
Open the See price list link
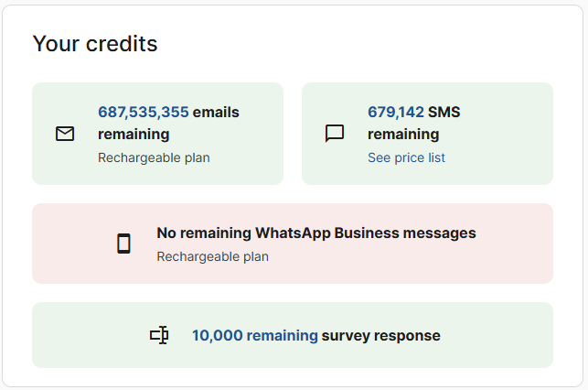[x=406, y=157]
